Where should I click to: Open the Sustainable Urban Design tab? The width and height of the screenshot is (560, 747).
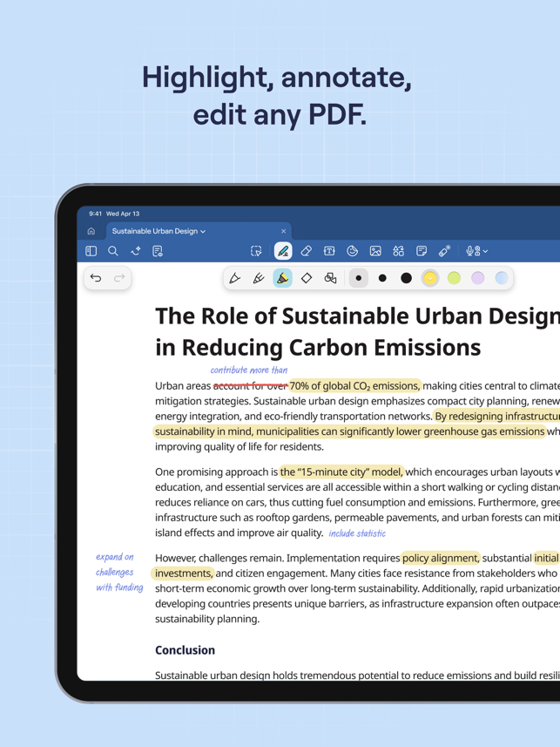(x=199, y=231)
